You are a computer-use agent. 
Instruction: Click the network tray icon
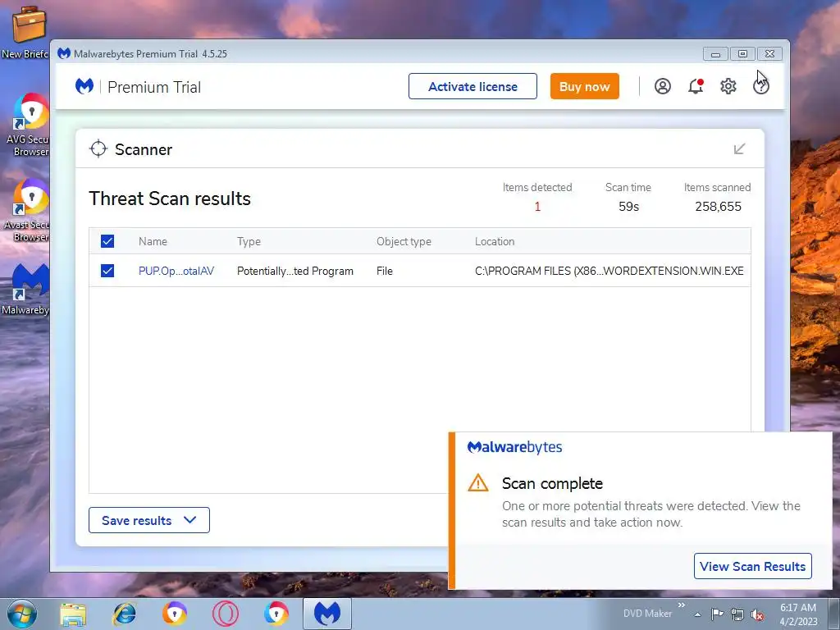(737, 614)
